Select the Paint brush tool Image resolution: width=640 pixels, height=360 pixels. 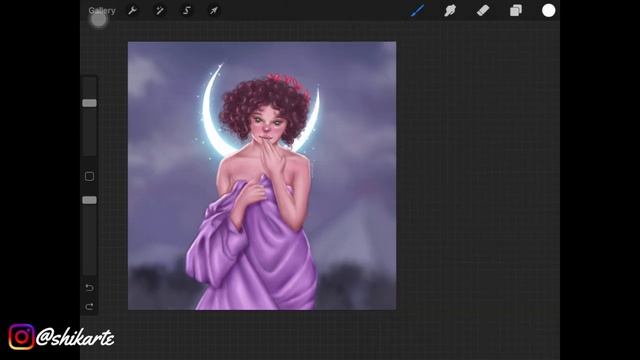417,11
